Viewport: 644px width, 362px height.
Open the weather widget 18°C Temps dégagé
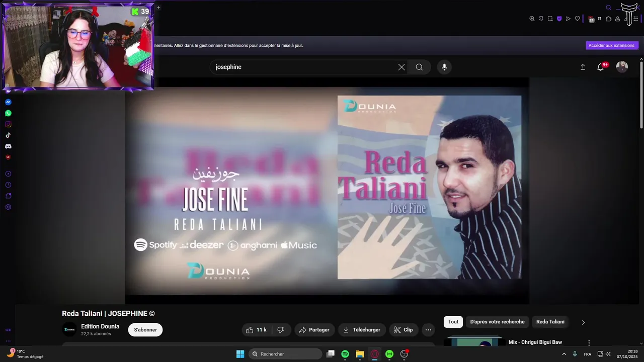pos(25,354)
